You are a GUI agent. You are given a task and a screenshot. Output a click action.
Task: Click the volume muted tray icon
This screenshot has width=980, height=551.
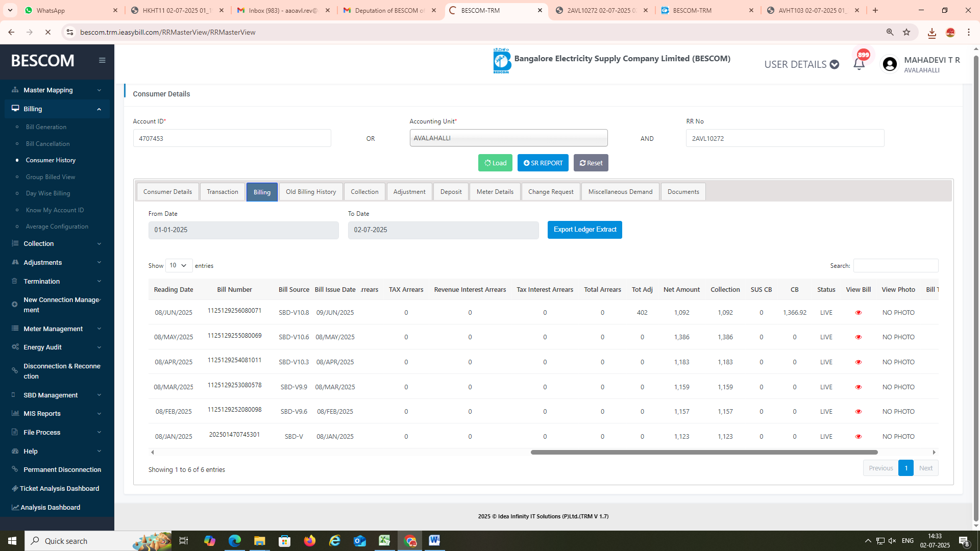point(892,541)
